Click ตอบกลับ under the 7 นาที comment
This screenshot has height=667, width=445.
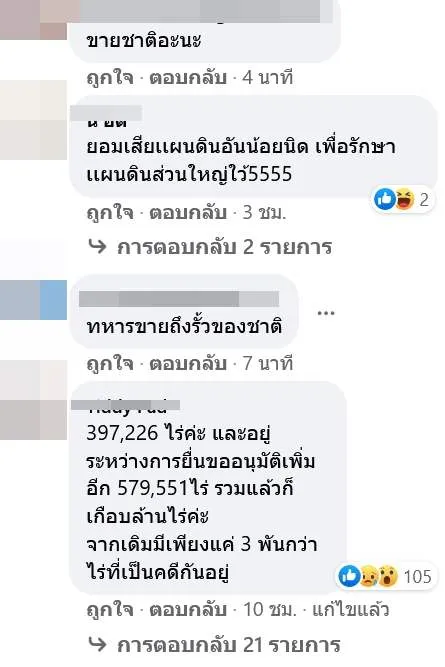pos(188,364)
